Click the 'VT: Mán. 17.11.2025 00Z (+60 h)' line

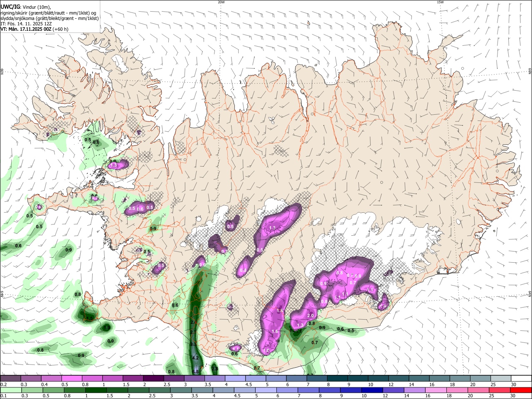click(34, 29)
